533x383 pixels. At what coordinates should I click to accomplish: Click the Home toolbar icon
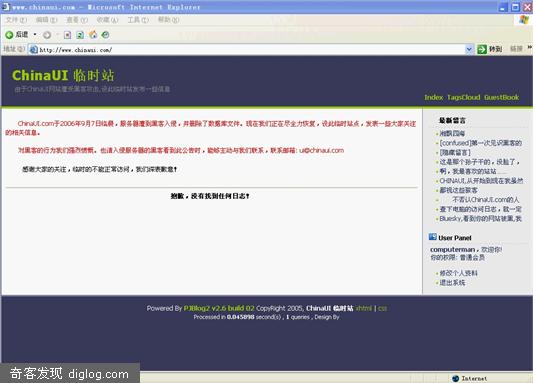[93, 34]
